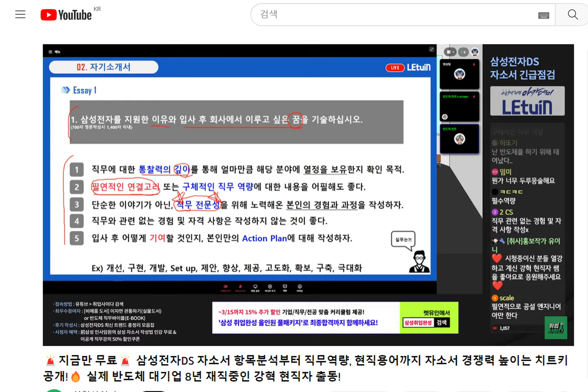Click the green 취업사이다 channel watermark

click(x=555, y=328)
